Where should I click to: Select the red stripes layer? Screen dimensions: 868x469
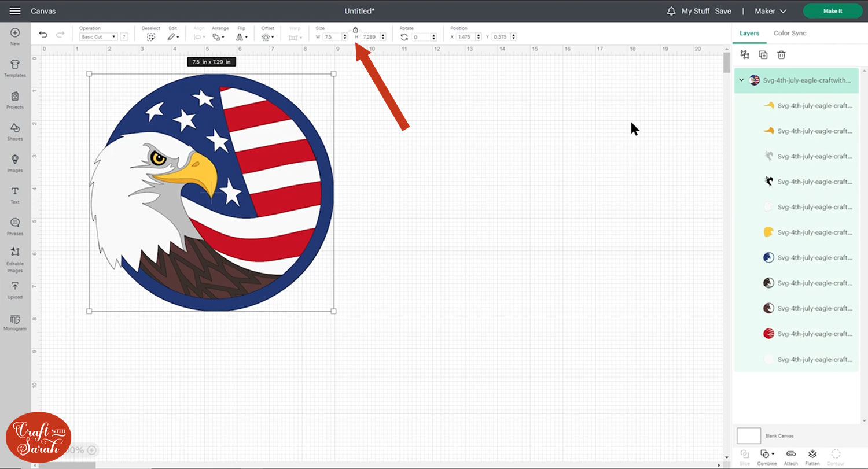point(796,334)
